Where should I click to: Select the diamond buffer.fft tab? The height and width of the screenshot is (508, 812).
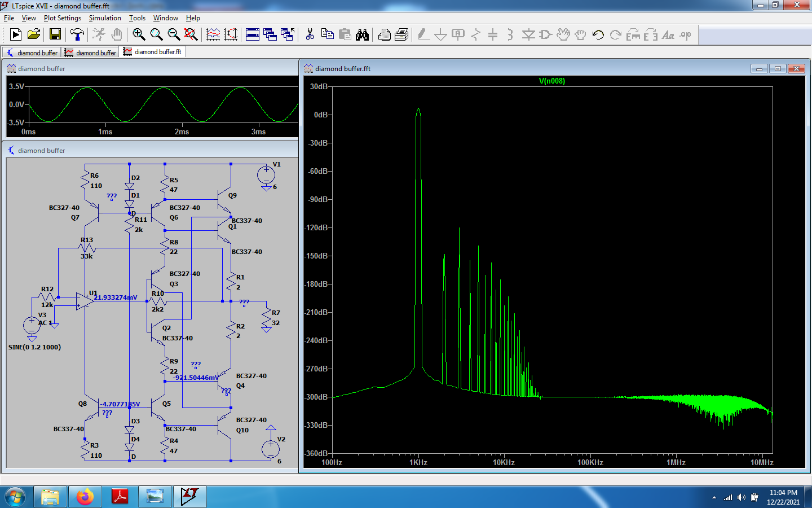[153, 52]
